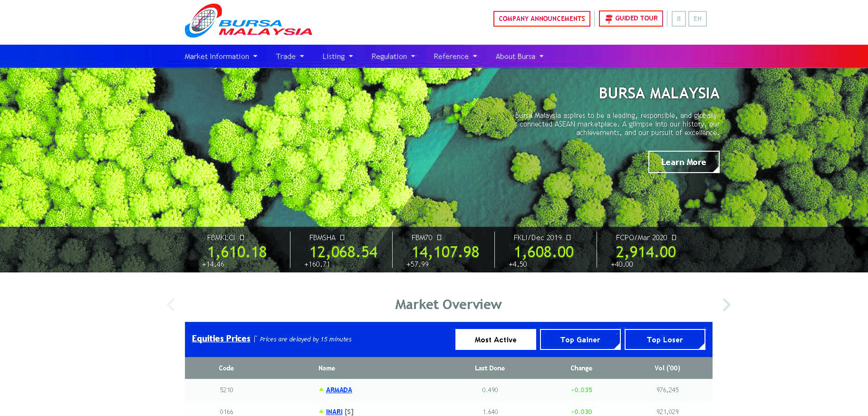Click the FBMSHA value 12,068.54
The width and height of the screenshot is (868, 416).
344,252
